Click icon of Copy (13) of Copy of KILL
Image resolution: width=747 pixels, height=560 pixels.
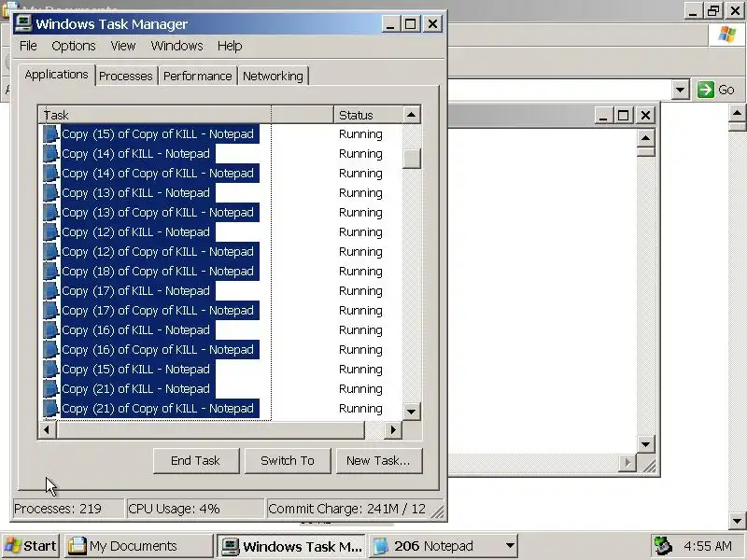pyautogui.click(x=50, y=213)
